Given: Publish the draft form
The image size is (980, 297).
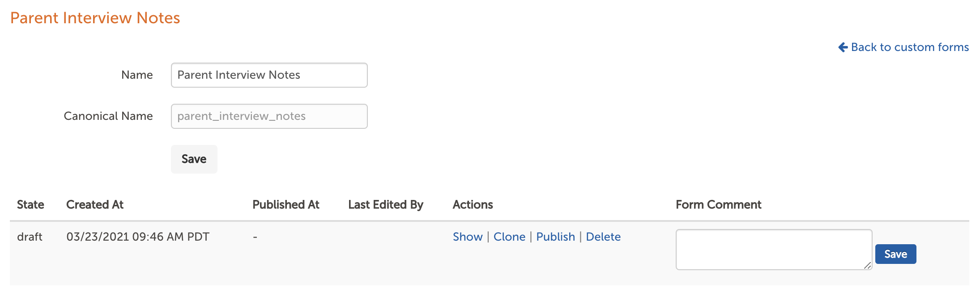Looking at the screenshot, I should tap(556, 237).
